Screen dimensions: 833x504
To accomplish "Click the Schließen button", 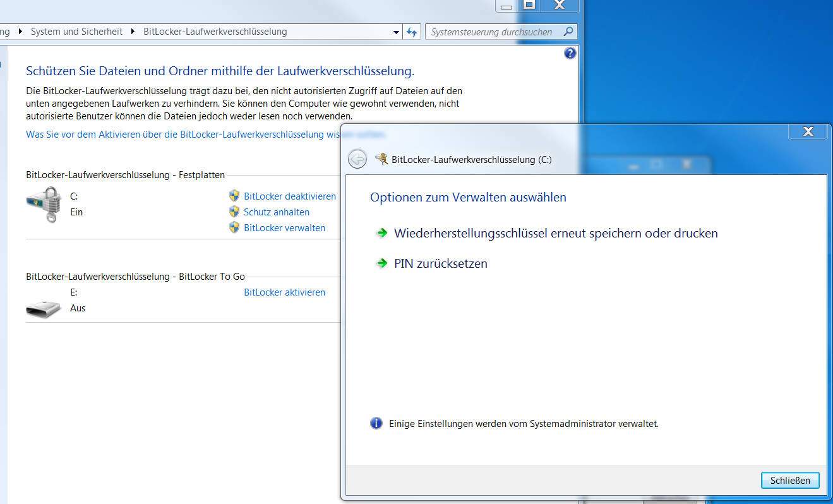I will [790, 480].
